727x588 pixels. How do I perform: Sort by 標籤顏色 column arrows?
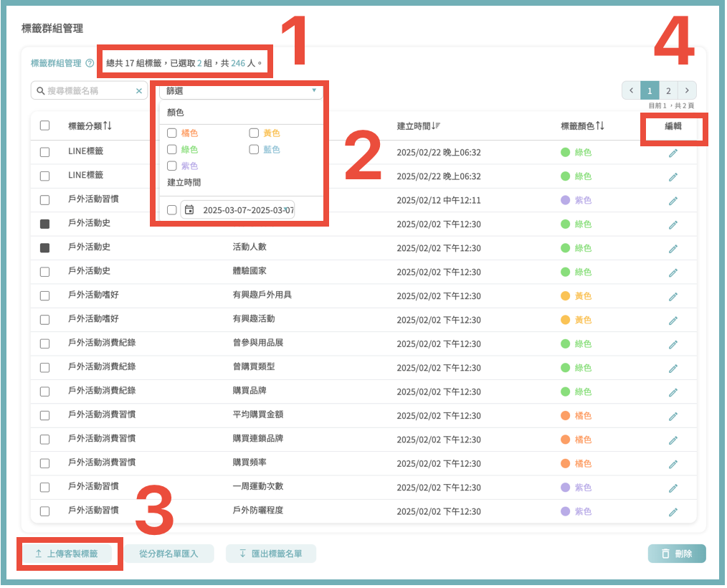pyautogui.click(x=600, y=126)
